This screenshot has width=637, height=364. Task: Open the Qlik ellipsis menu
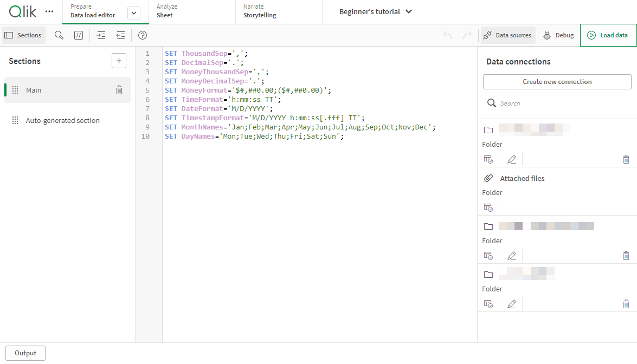(49, 11)
